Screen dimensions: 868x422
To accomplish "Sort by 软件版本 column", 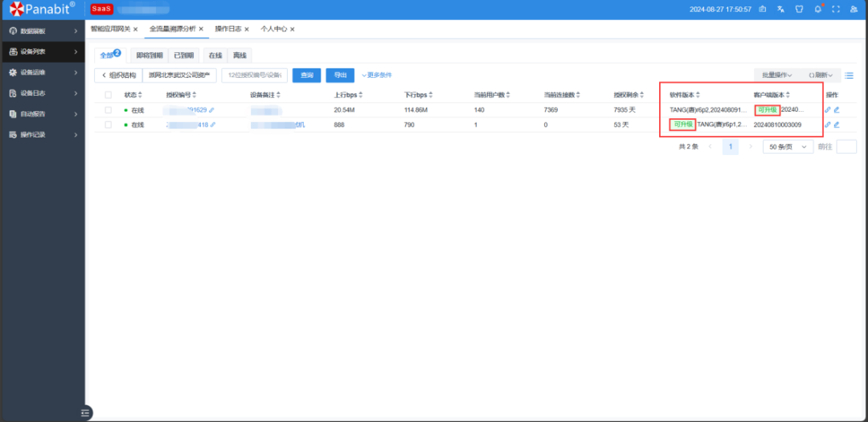I will tap(698, 95).
